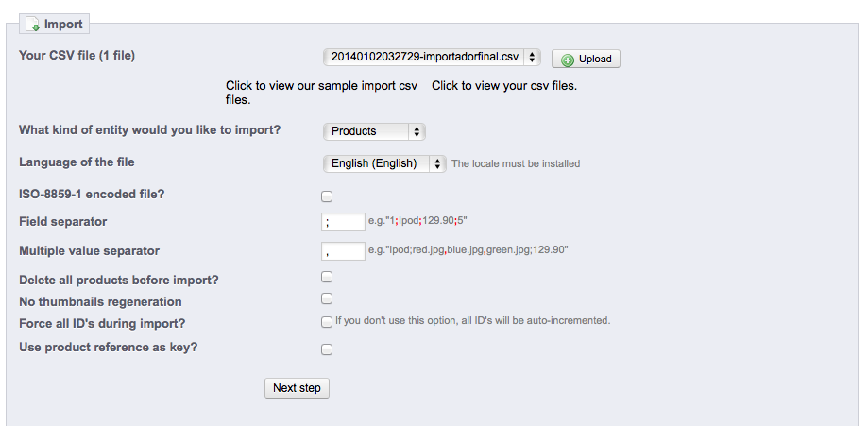
Task: Open the CSV file selection dropdown
Action: pyautogui.click(x=432, y=57)
